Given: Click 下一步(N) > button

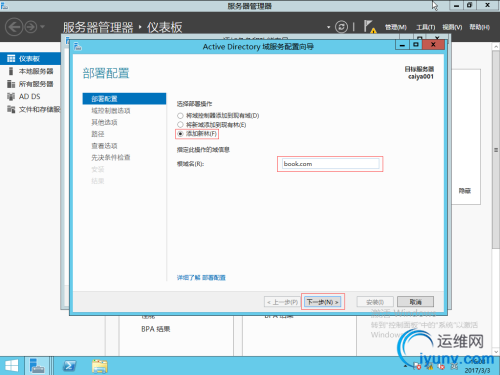Looking at the screenshot, I should [323, 302].
